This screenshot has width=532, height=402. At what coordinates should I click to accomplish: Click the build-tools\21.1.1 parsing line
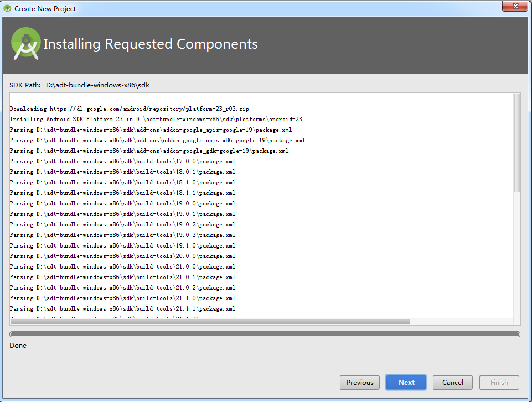pos(122,309)
